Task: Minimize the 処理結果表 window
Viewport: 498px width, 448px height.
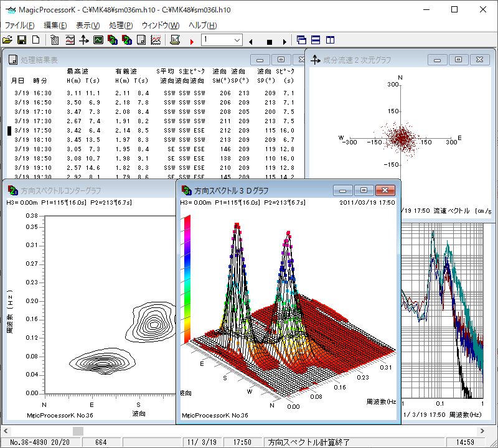Action: click(260, 60)
